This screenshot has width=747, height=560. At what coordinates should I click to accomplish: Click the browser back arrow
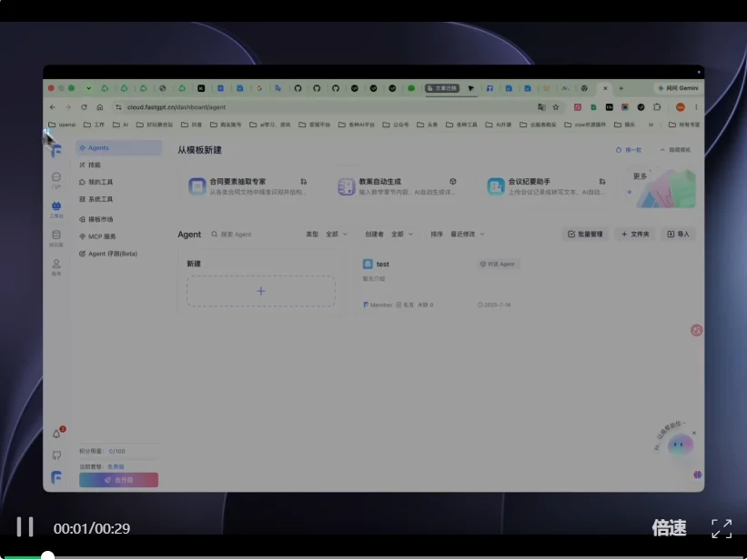pos(53,107)
